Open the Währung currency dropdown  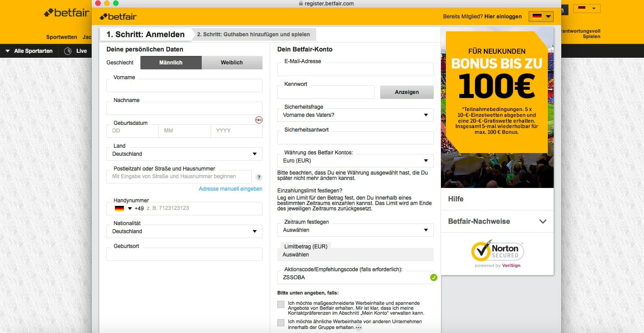click(x=356, y=161)
